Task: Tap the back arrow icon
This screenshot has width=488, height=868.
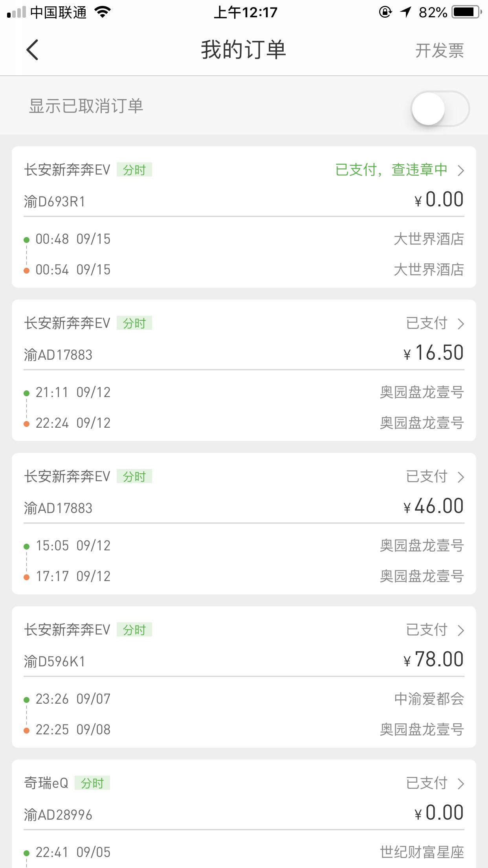Action: 32,50
